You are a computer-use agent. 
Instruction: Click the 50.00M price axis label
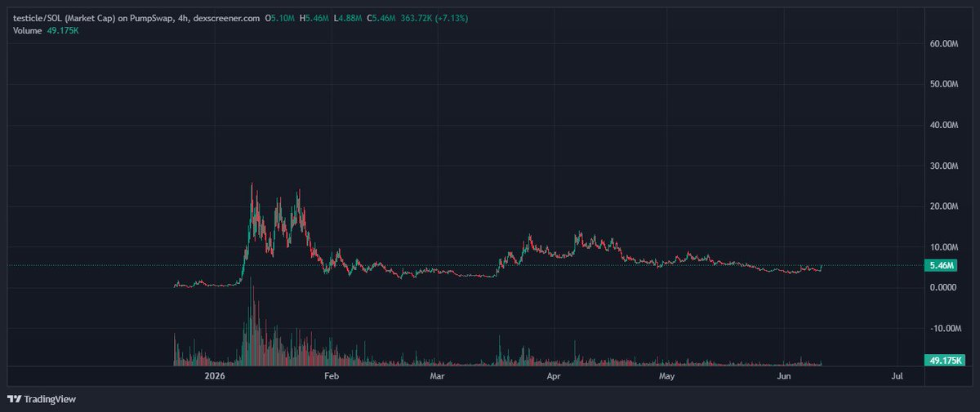[x=944, y=84]
